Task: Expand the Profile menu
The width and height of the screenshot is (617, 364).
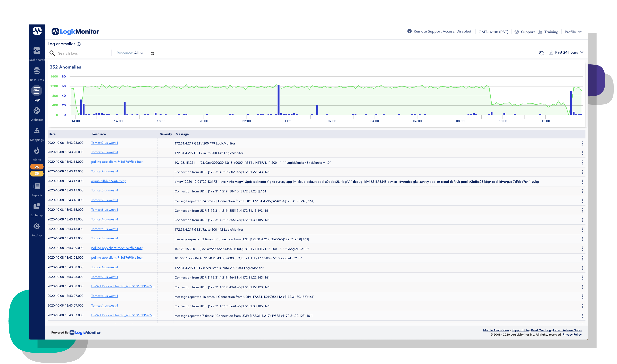Action: click(x=573, y=32)
